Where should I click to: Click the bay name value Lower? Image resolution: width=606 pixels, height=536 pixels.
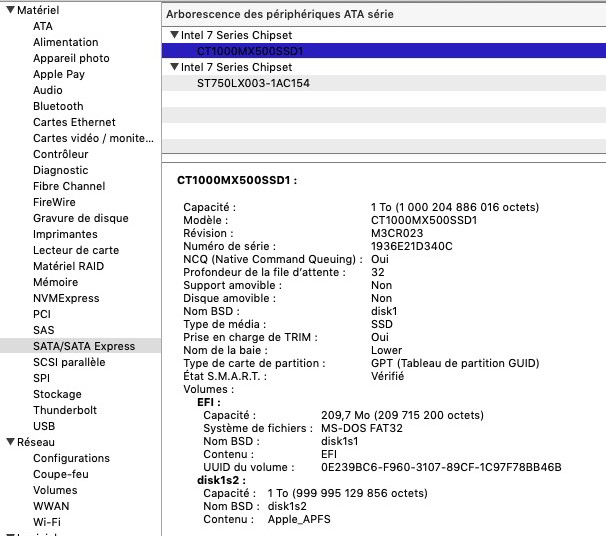[386, 350]
